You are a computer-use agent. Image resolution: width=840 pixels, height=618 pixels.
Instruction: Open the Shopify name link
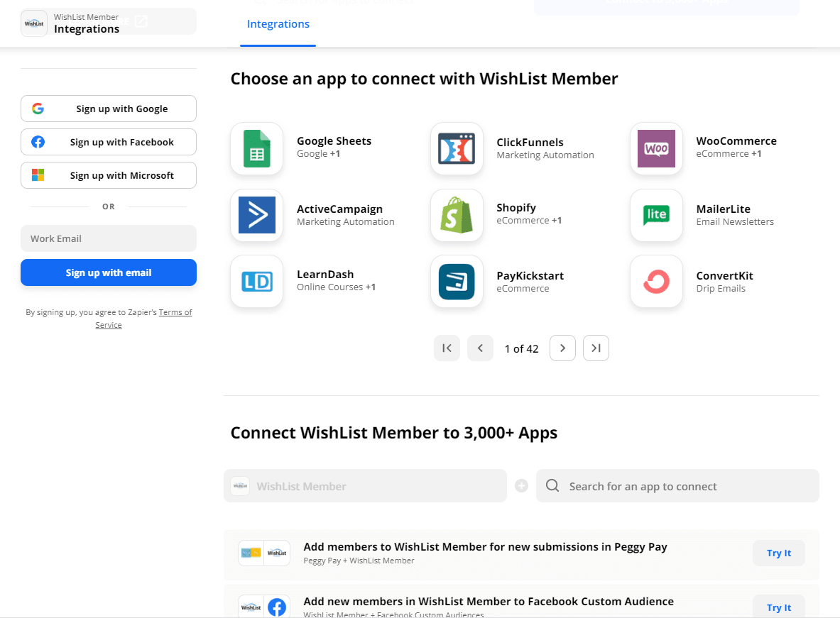pos(516,208)
